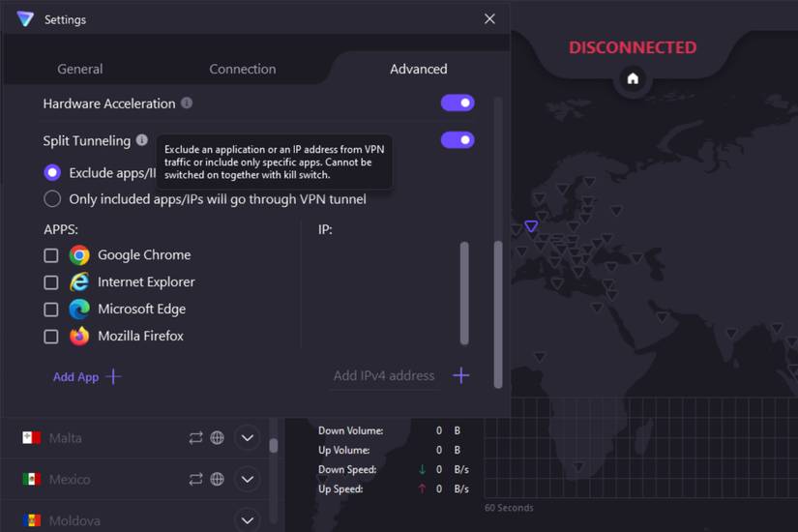Click the Add App link
This screenshot has height=532, width=798.
click(x=75, y=376)
